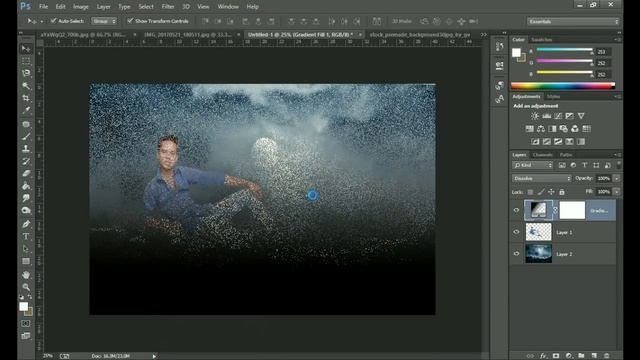640x360 pixels.
Task: Add a Levels adjustment
Action: point(546,116)
